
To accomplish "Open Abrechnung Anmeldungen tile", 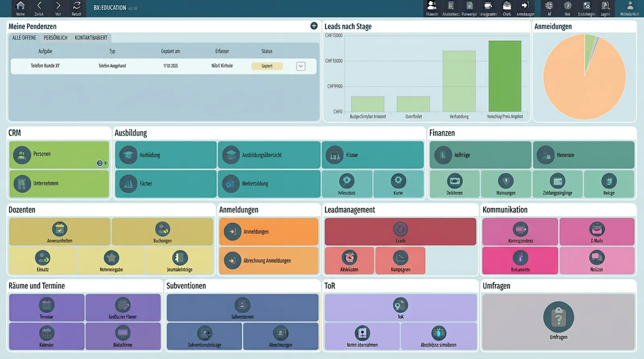I will (x=269, y=261).
